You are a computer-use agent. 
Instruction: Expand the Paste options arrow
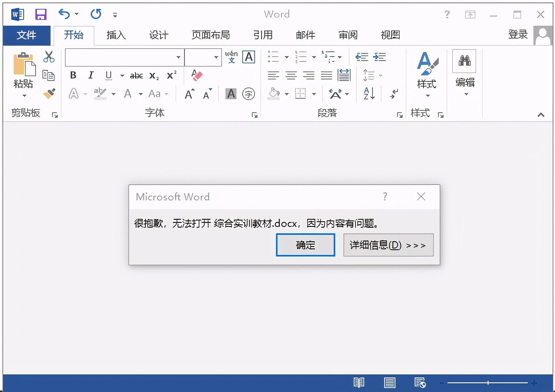pos(24,96)
